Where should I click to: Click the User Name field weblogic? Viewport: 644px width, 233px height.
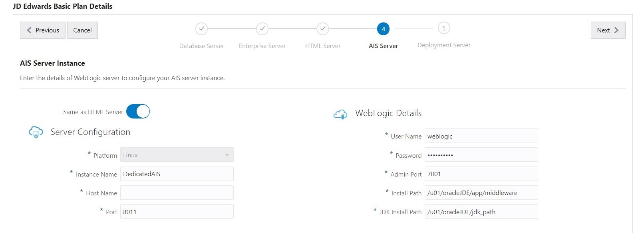(481, 136)
